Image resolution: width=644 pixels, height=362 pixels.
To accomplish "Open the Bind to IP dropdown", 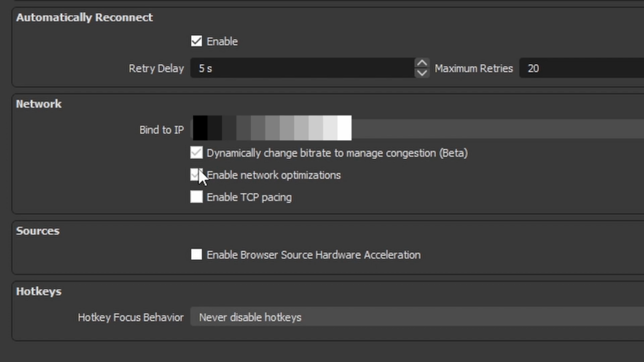I will click(415, 129).
